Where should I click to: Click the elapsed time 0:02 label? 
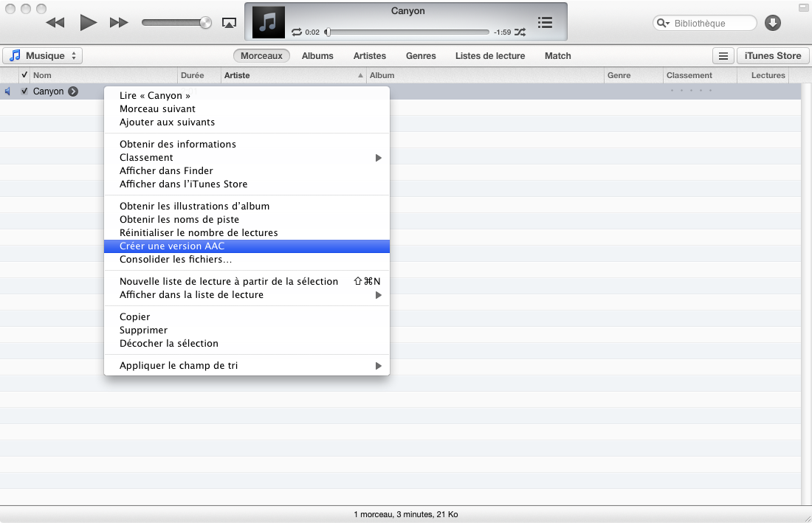point(312,32)
